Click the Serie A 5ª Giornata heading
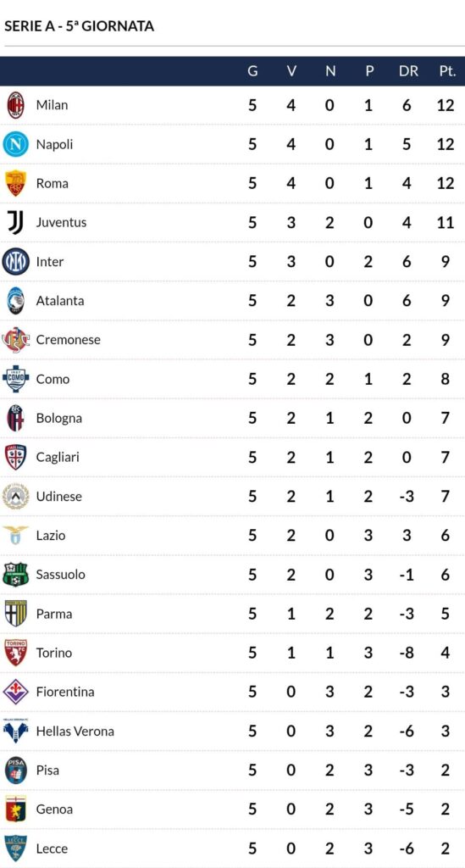This screenshot has height=868, width=465. click(79, 26)
